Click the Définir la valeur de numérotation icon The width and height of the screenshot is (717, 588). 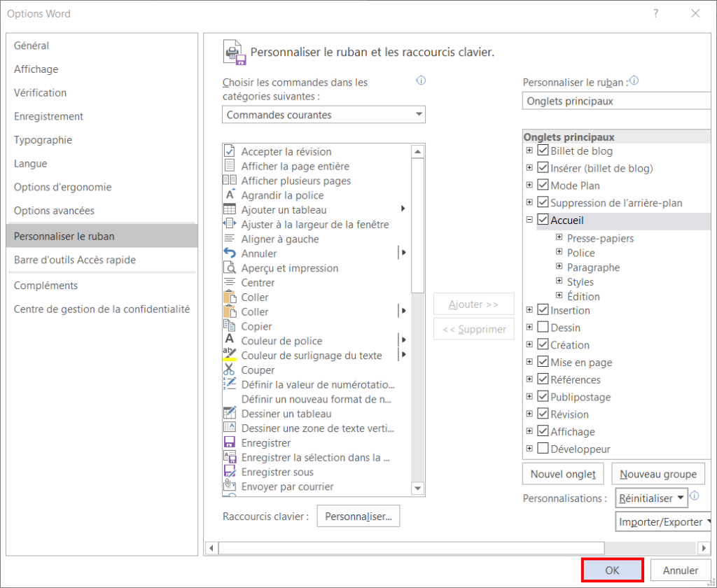point(230,384)
